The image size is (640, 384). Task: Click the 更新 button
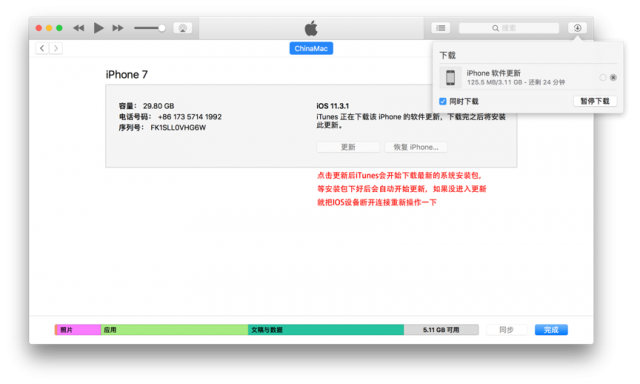pyautogui.click(x=348, y=147)
